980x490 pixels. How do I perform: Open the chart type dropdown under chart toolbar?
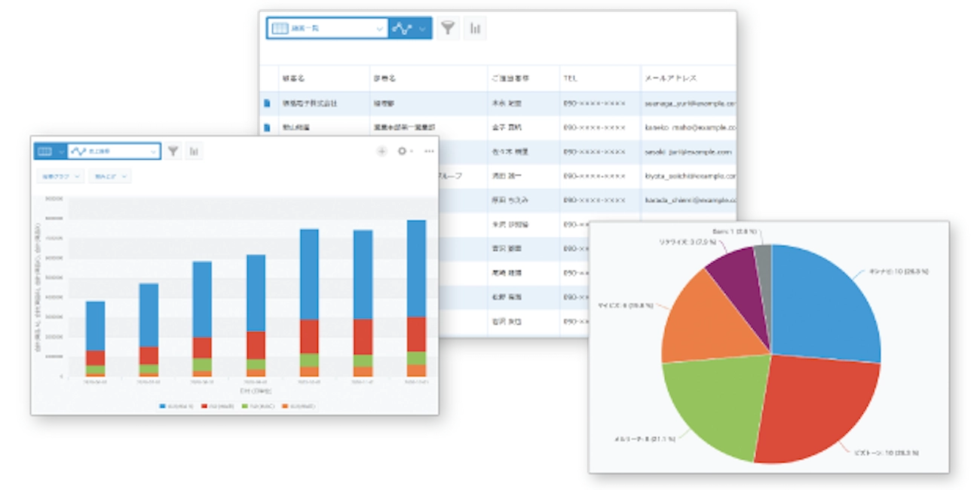coord(61,176)
